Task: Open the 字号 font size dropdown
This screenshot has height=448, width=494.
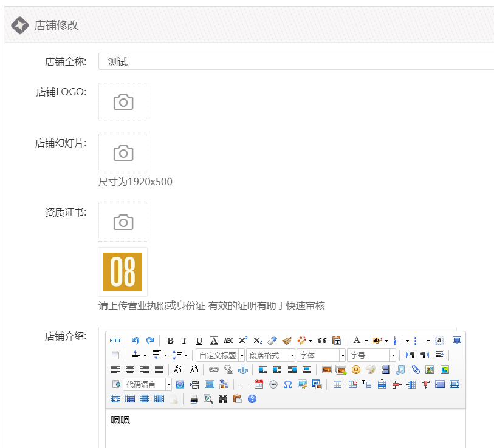Action: [371, 355]
